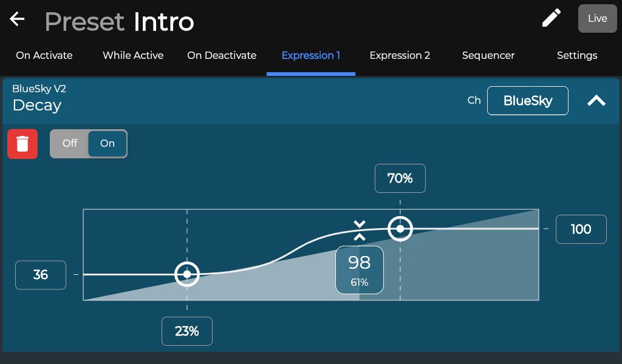This screenshot has width=622, height=364.
Task: Open the BlueSky channel dropdown
Action: [x=528, y=101]
